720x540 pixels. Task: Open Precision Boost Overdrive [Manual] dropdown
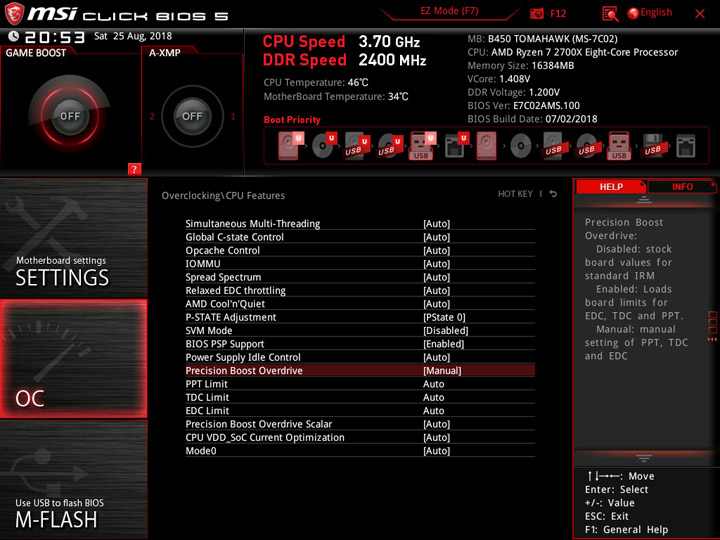tap(442, 371)
